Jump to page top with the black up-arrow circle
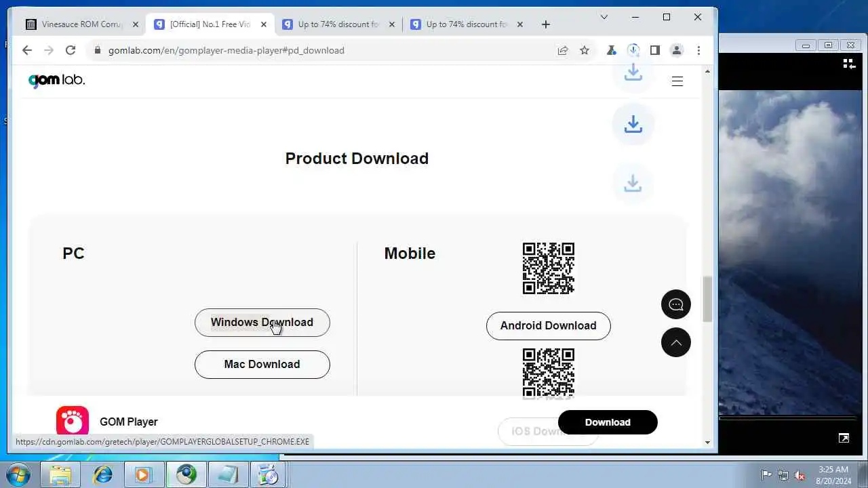 [676, 343]
